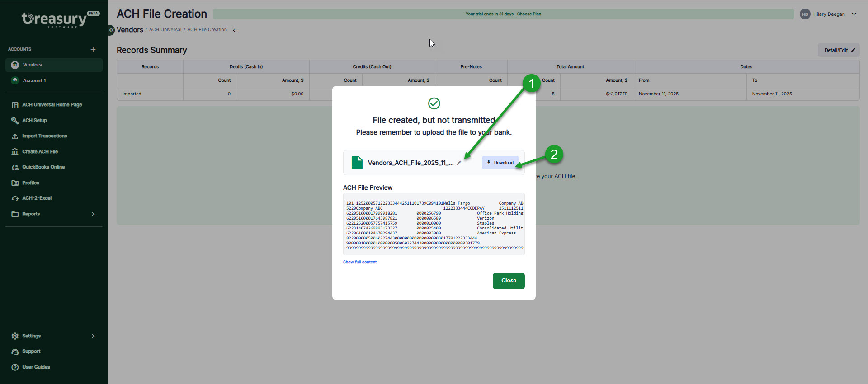The width and height of the screenshot is (868, 384).
Task: Click the Profiles icon
Action: coord(15,183)
